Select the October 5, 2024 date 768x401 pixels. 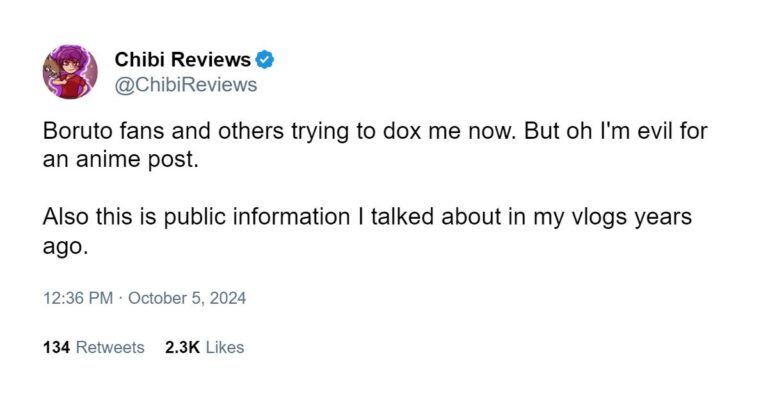(x=187, y=298)
